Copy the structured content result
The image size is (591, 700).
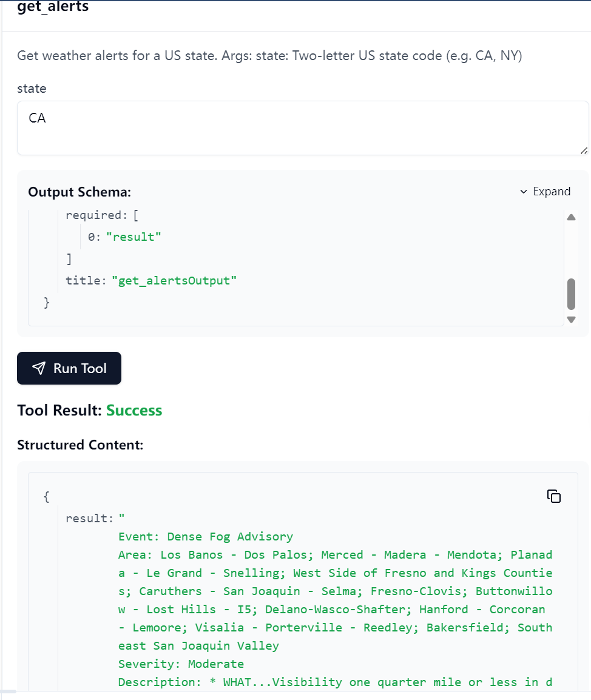click(x=553, y=496)
